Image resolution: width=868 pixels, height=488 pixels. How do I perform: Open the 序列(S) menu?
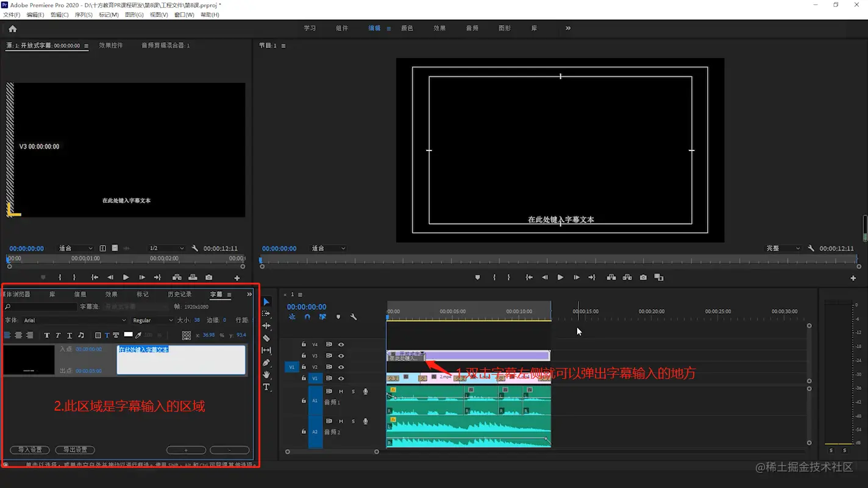84,15
